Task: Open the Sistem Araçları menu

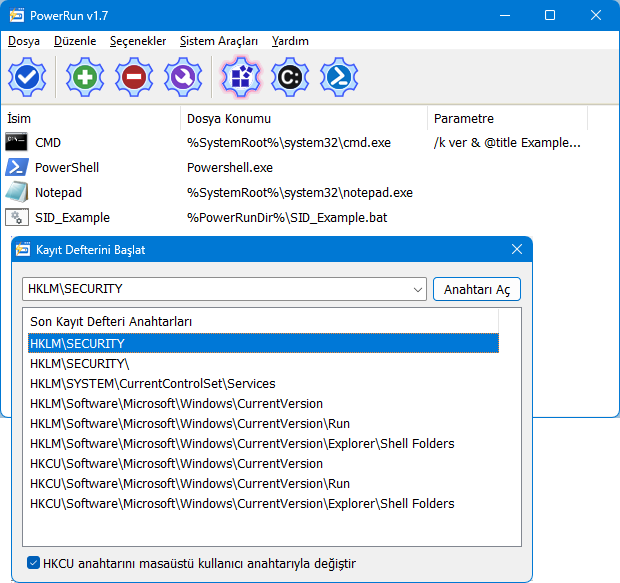Action: (219, 41)
